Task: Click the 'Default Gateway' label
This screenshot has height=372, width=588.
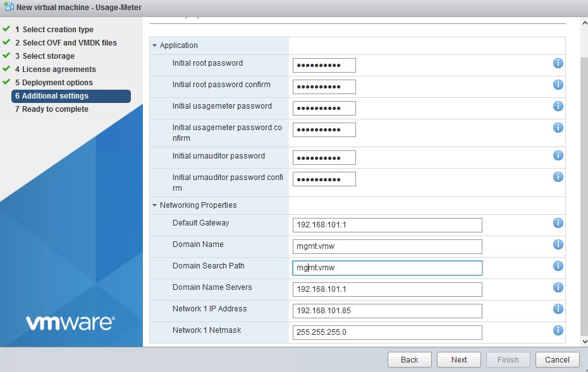Action: (x=200, y=223)
